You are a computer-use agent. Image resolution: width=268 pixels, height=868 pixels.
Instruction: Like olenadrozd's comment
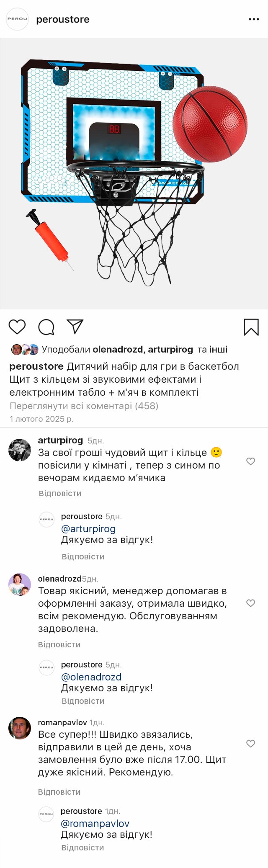(250, 603)
